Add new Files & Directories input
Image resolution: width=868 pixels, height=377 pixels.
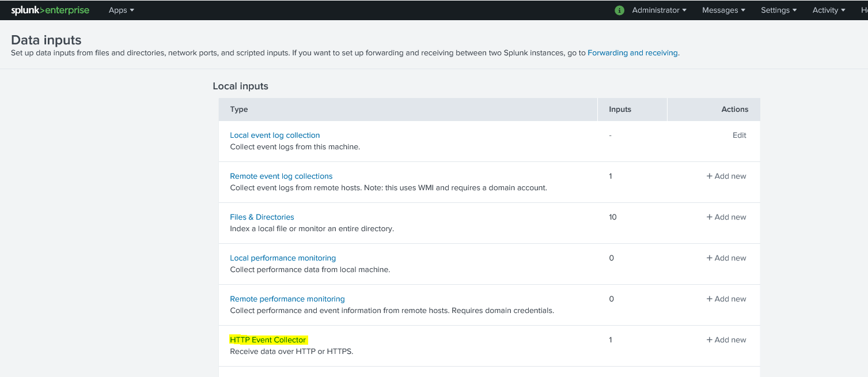click(x=726, y=217)
